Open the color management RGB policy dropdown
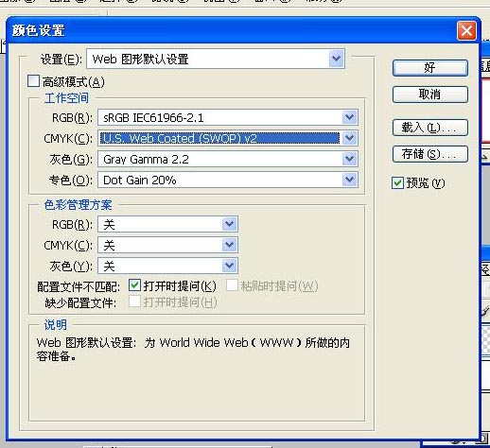This screenshot has height=448, width=490. tap(229, 224)
